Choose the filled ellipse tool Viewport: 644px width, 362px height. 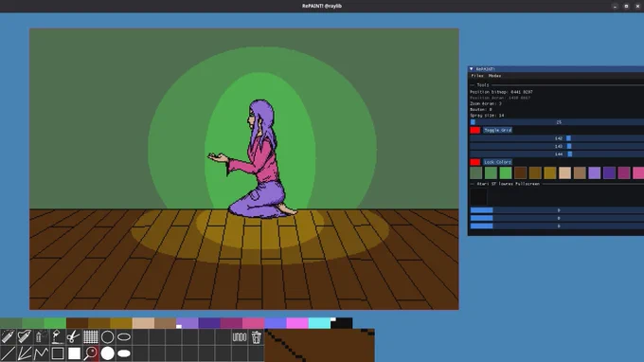124,353
